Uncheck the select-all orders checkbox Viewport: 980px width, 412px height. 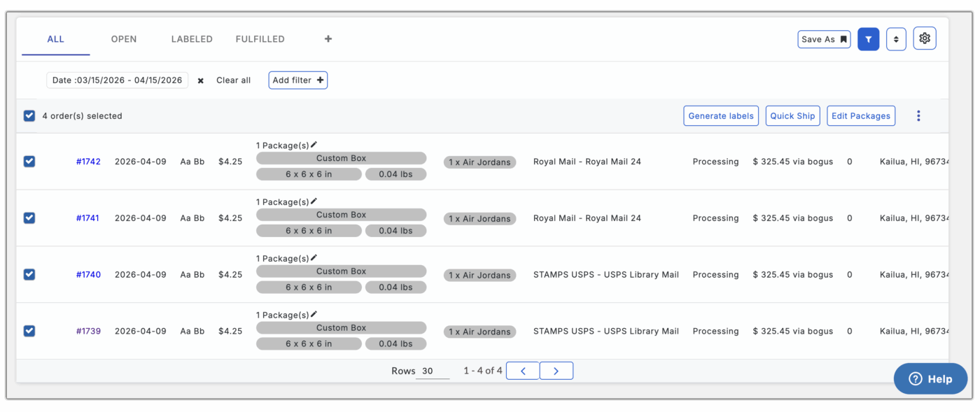tap(29, 116)
